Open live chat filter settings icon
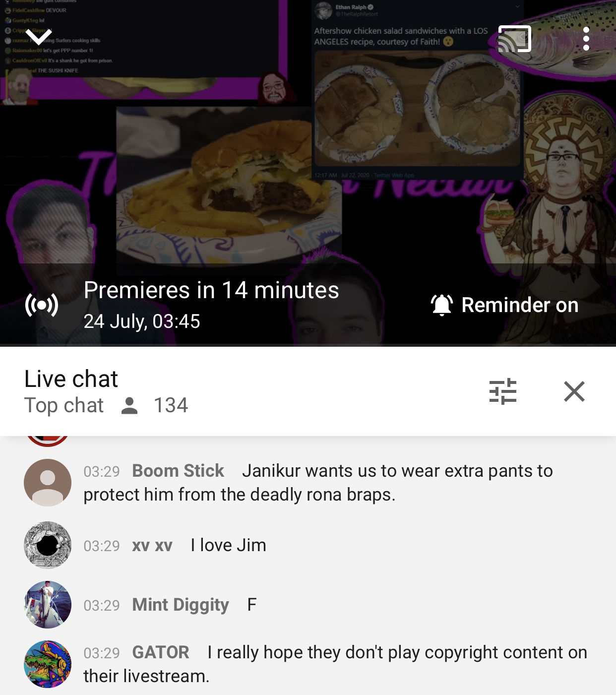This screenshot has height=695, width=616. [503, 391]
